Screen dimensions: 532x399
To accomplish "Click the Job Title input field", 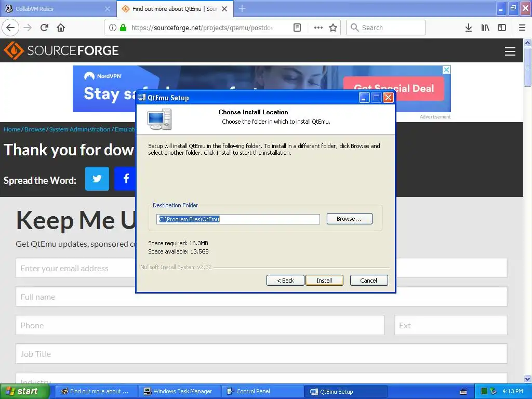I will pos(261,353).
